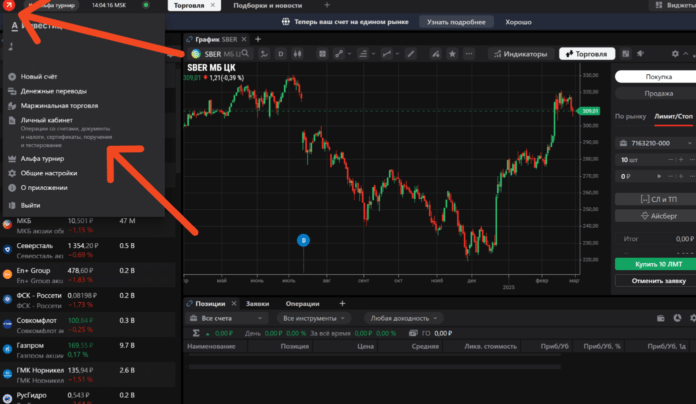Click the play arrow in the price field

click(659, 176)
